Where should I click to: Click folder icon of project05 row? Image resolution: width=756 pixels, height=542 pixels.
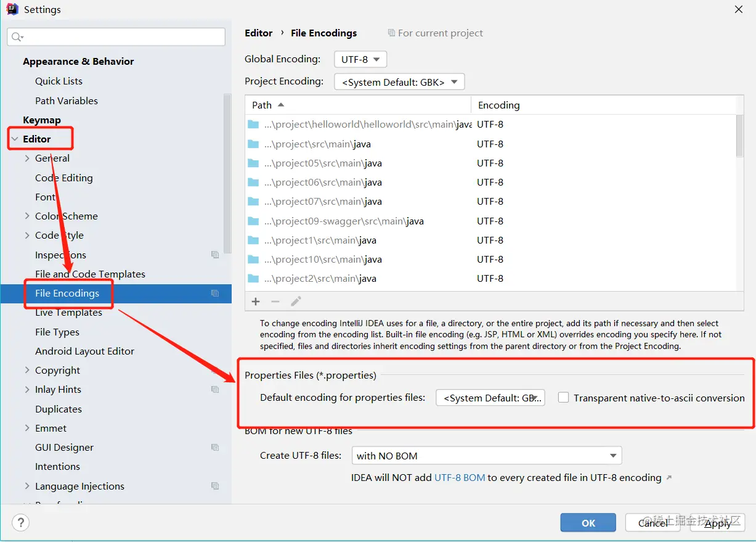tap(253, 163)
